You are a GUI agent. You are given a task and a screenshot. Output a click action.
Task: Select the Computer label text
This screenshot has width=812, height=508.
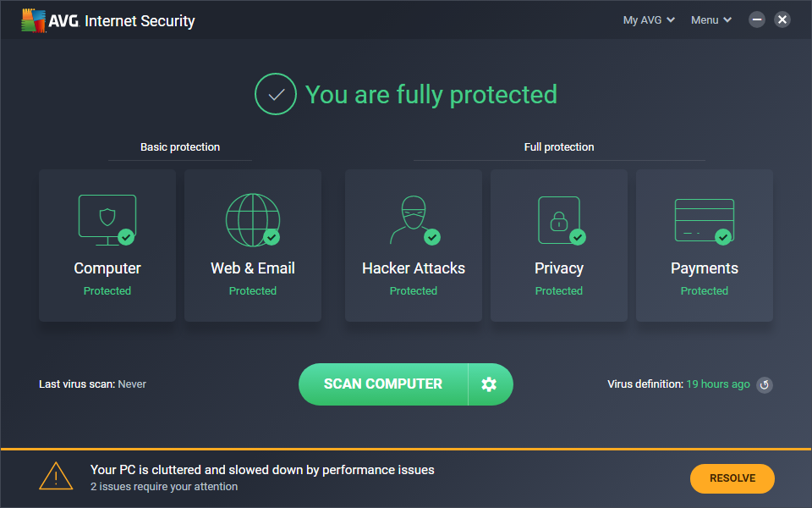click(x=107, y=268)
